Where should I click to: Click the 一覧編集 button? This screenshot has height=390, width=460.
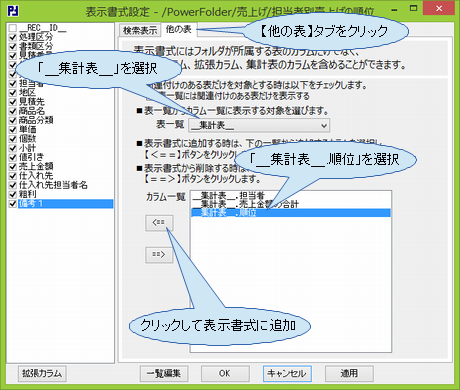point(164,373)
